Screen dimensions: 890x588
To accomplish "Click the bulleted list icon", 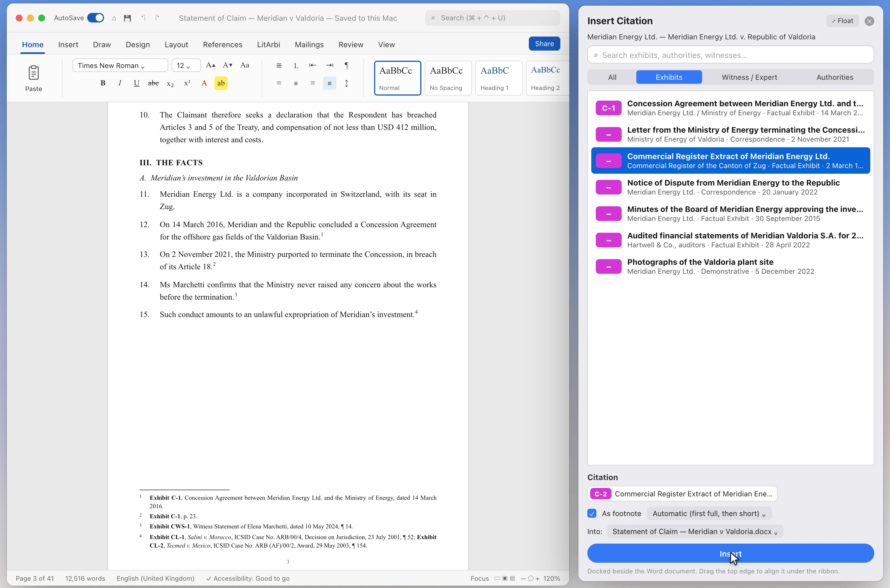I will [279, 65].
